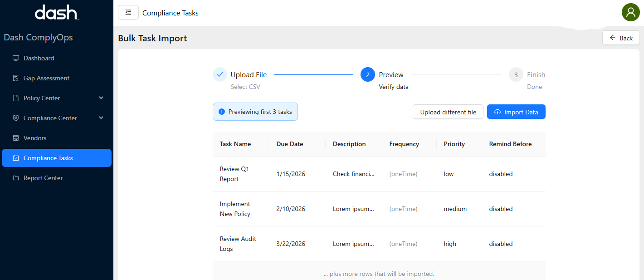Click the info icon in preview notice
The height and width of the screenshot is (280, 644).
(x=222, y=112)
